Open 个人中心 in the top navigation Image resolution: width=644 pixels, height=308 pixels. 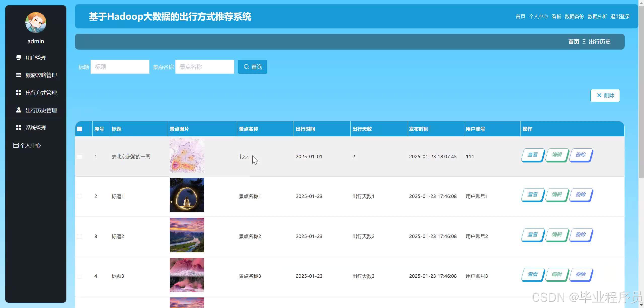pyautogui.click(x=538, y=16)
